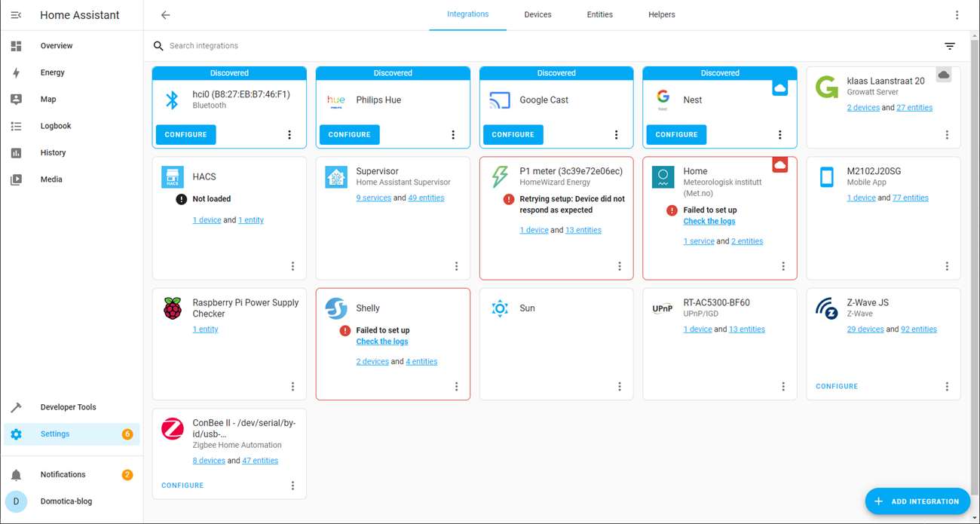Viewport: 980px width, 524px height.
Task: Click the Energy lightning icon in sidebar
Action: click(16, 72)
